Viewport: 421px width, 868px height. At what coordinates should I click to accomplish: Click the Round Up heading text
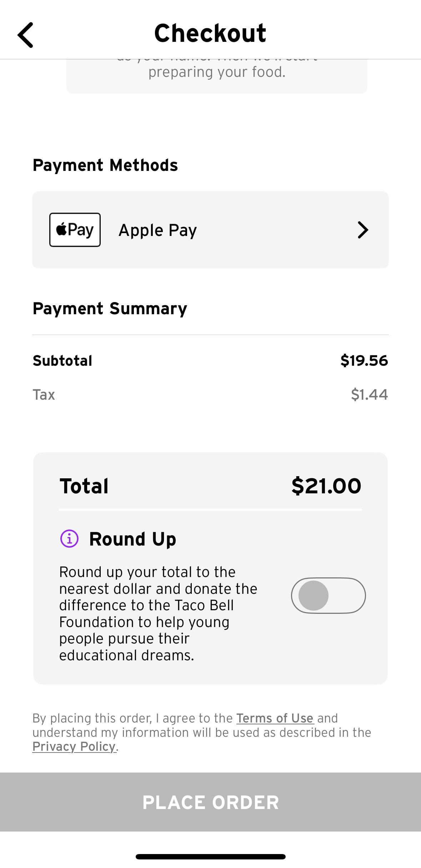[x=132, y=539]
